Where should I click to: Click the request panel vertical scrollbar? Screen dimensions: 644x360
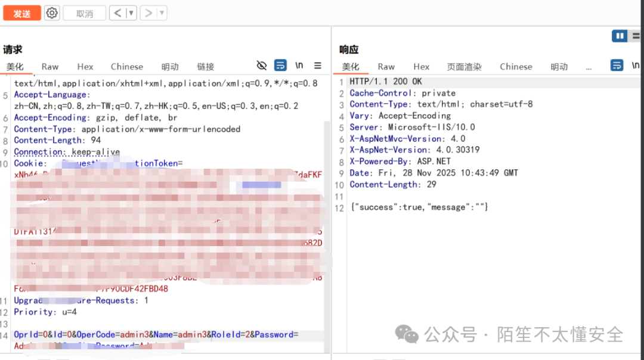[327, 236]
